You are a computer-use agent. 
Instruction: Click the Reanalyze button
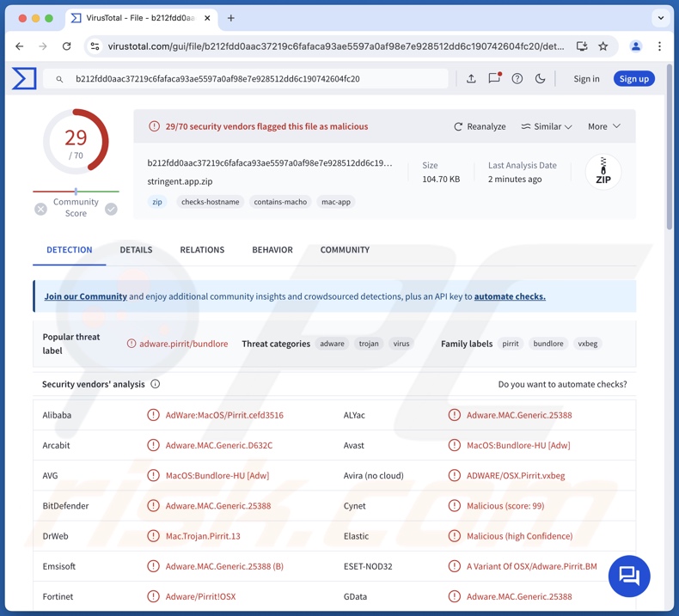(x=480, y=126)
